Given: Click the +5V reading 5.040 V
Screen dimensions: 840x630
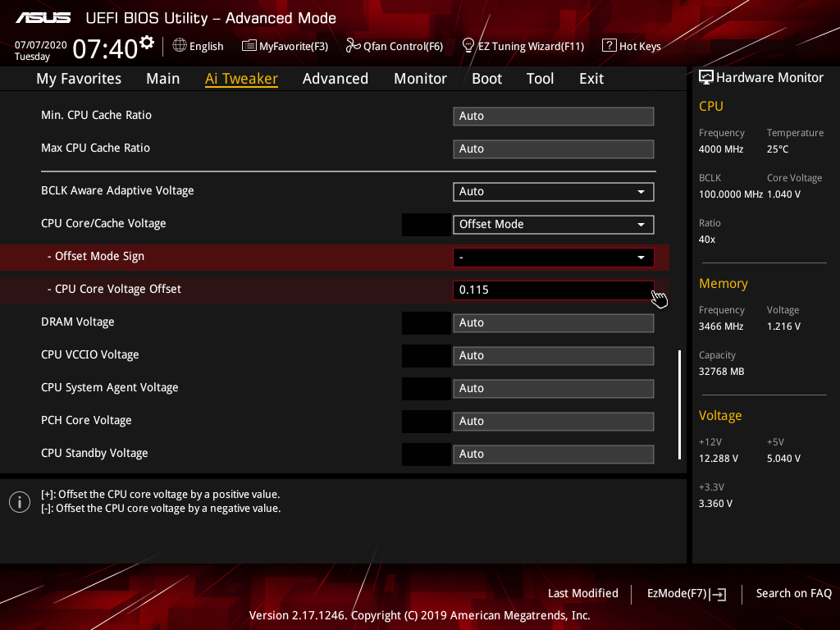Looking at the screenshot, I should 783,459.
